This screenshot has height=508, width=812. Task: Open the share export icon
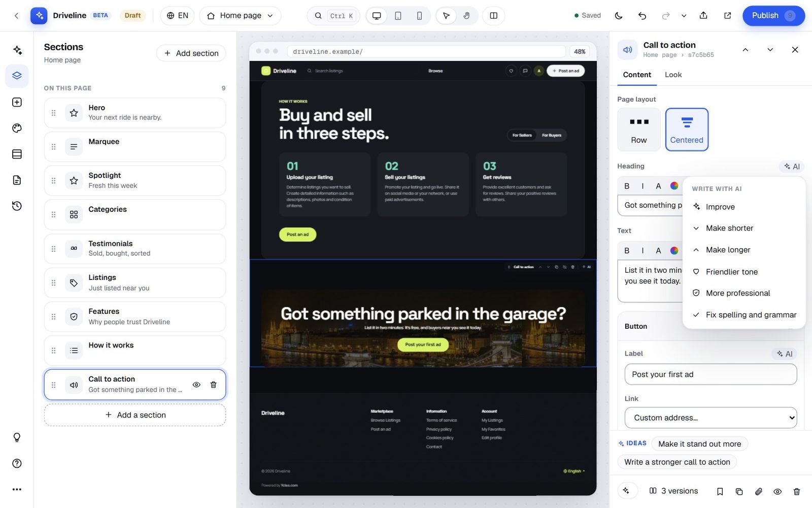click(703, 16)
